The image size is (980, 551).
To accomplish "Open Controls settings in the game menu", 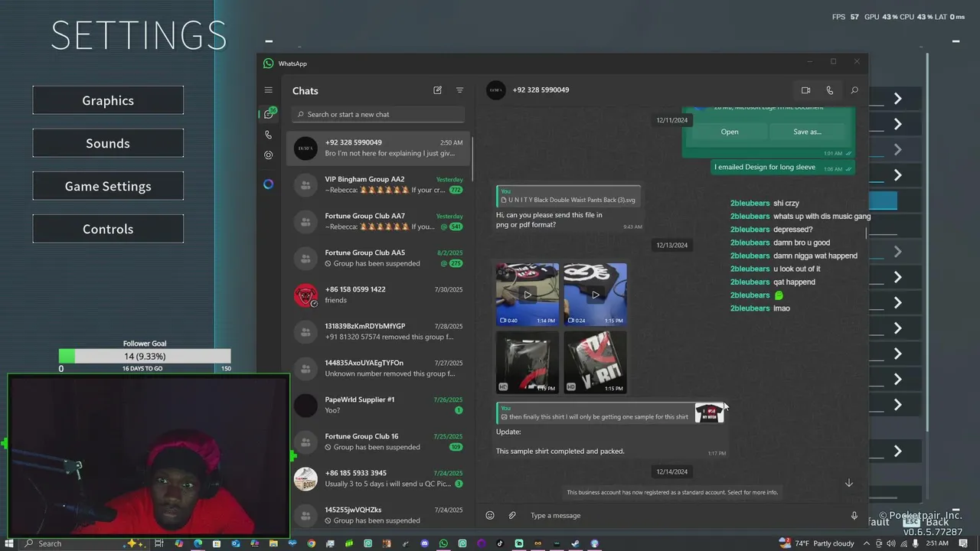I will pyautogui.click(x=108, y=229).
